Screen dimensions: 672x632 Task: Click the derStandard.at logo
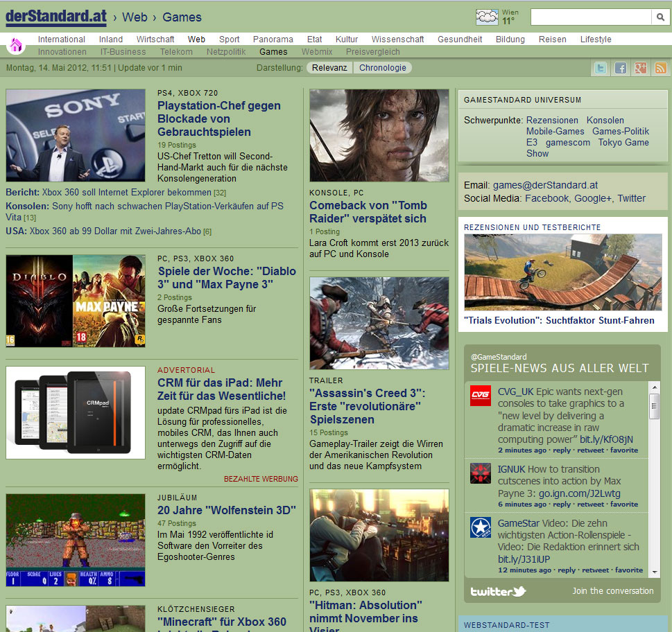point(56,17)
